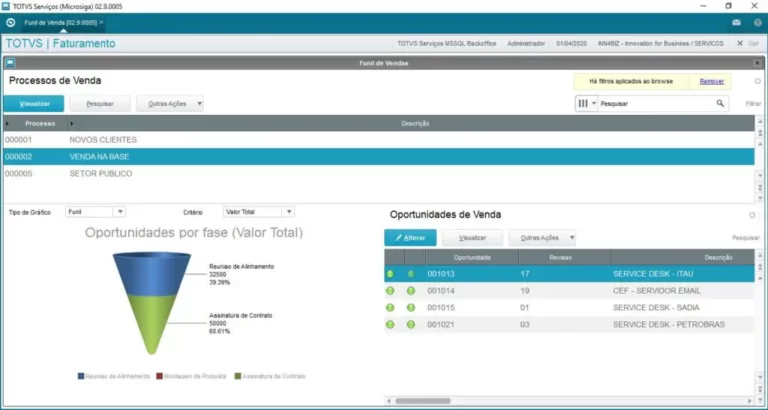Open Outras Ações dropdown under Processos de Venda
The width and height of the screenshot is (768, 410).
[x=170, y=103]
